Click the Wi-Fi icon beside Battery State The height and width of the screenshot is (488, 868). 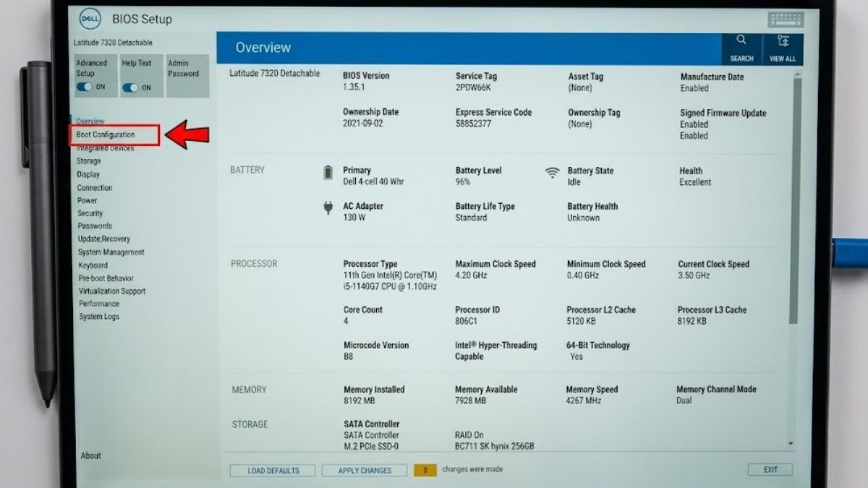pyautogui.click(x=553, y=172)
